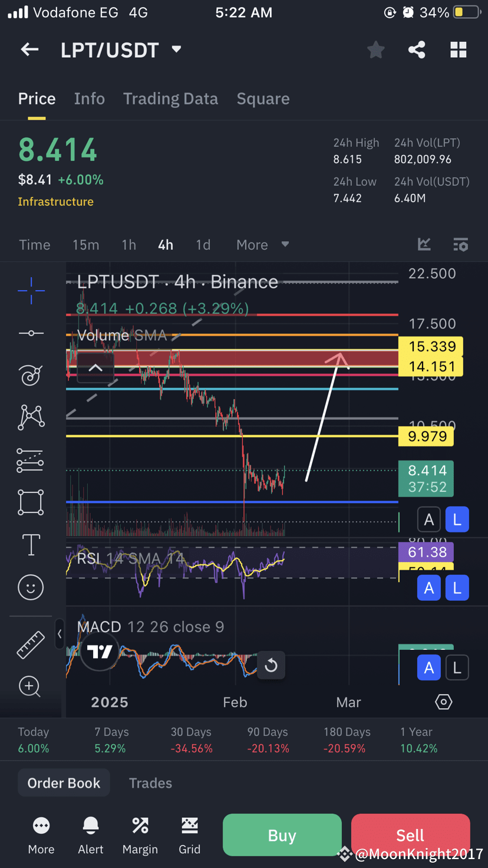Select the parallel channel drawing tool
This screenshot has width=488, height=868.
tap(30, 460)
